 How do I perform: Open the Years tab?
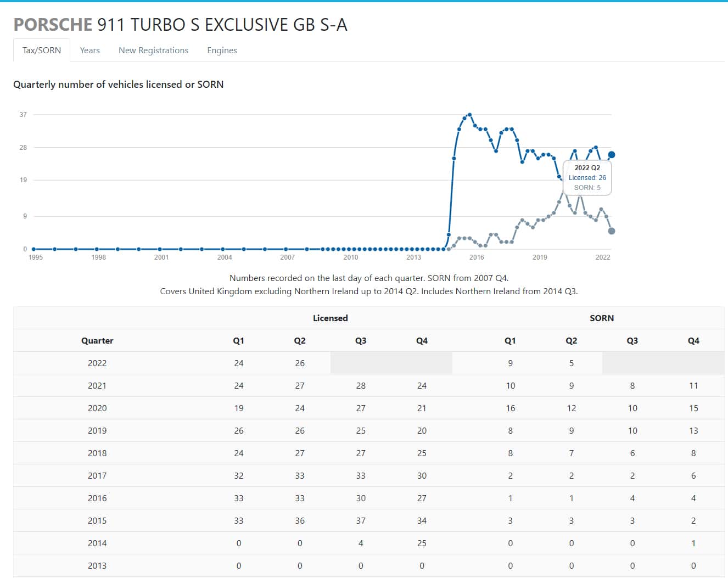tap(89, 50)
